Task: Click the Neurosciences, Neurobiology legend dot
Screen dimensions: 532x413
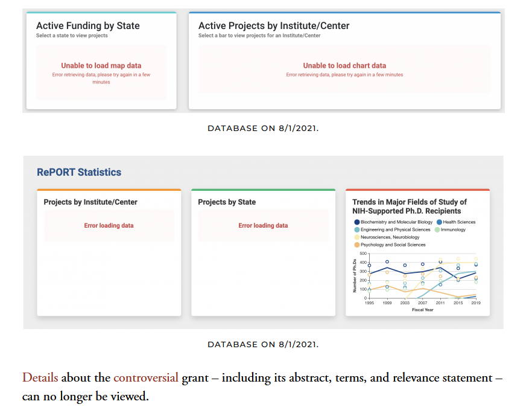Action: 356,237
